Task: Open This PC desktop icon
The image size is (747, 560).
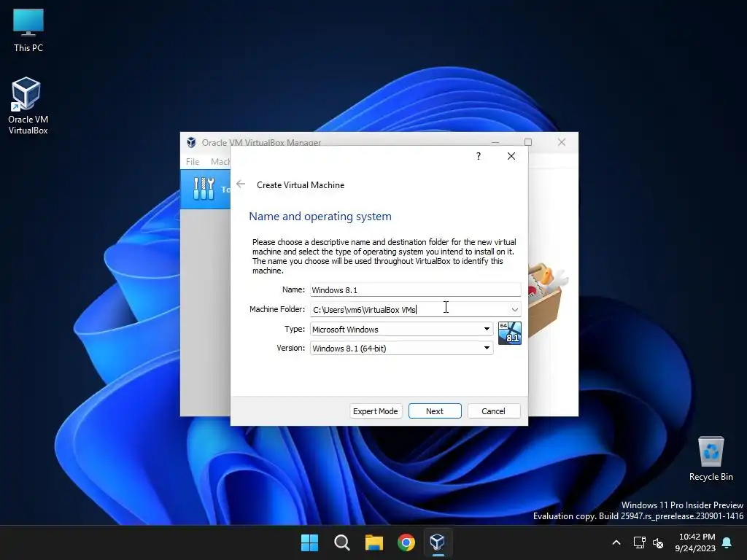Action: pyautogui.click(x=28, y=30)
